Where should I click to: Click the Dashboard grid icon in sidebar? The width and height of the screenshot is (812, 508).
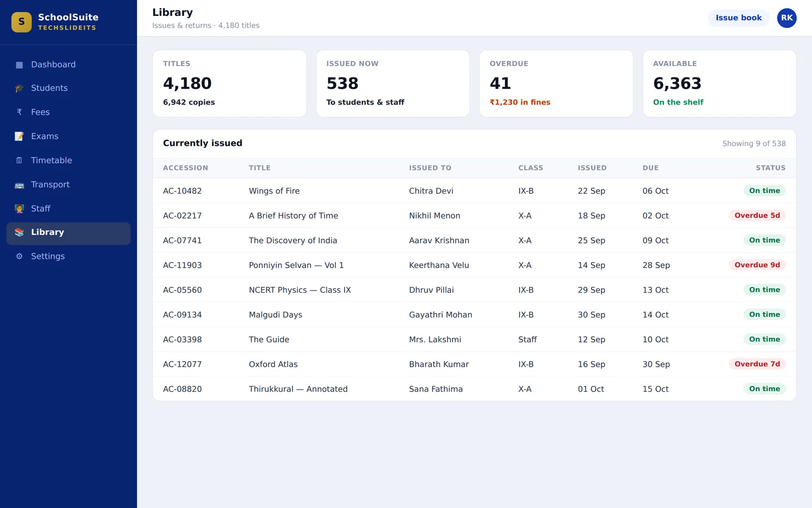click(x=19, y=65)
